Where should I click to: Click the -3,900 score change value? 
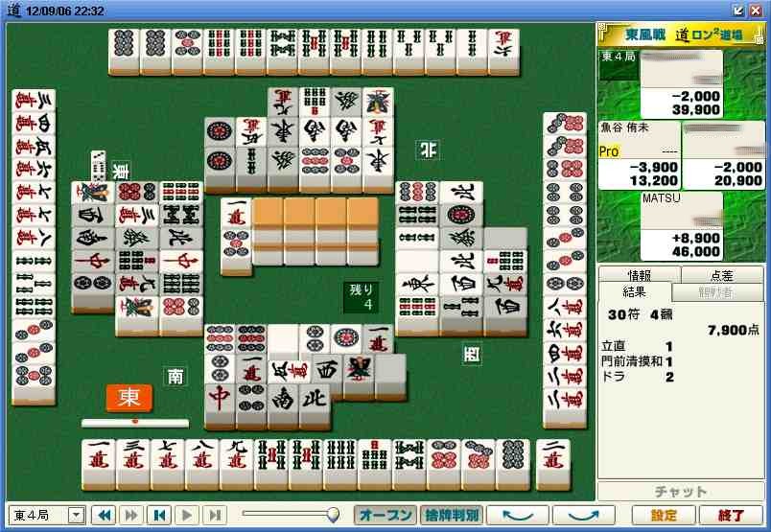653,167
